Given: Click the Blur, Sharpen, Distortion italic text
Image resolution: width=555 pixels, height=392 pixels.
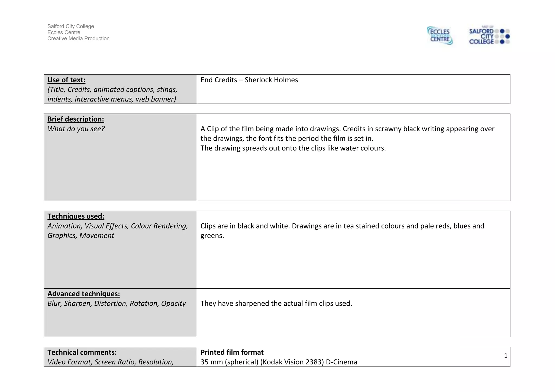Looking at the screenshot, I should point(117,303).
